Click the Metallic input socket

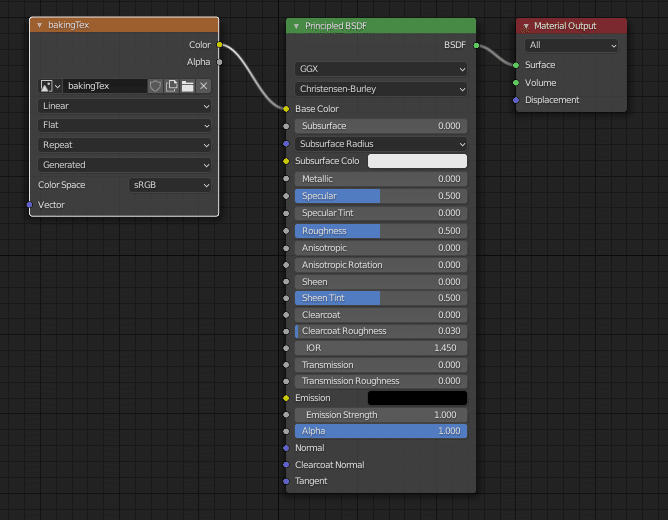(286, 179)
